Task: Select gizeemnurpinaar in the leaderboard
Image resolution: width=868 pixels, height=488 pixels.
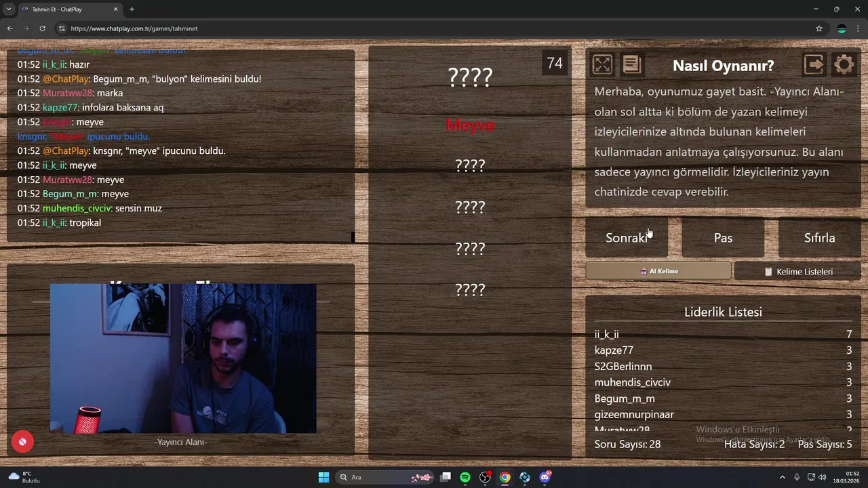Action: (x=723, y=414)
